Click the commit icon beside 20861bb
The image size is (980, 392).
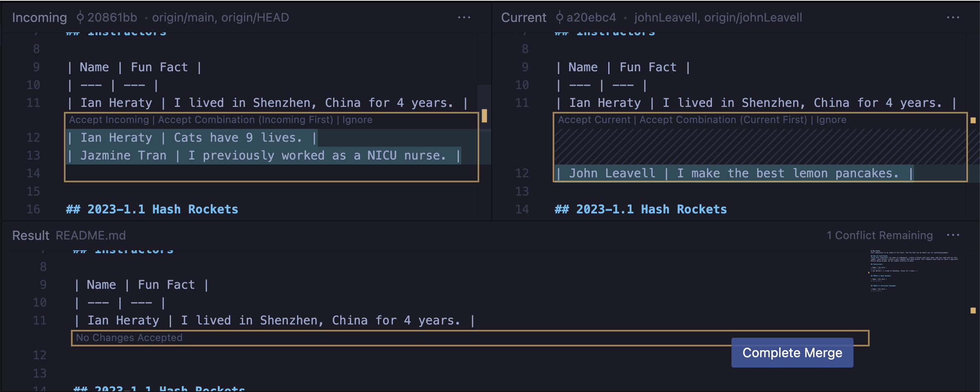(x=80, y=17)
